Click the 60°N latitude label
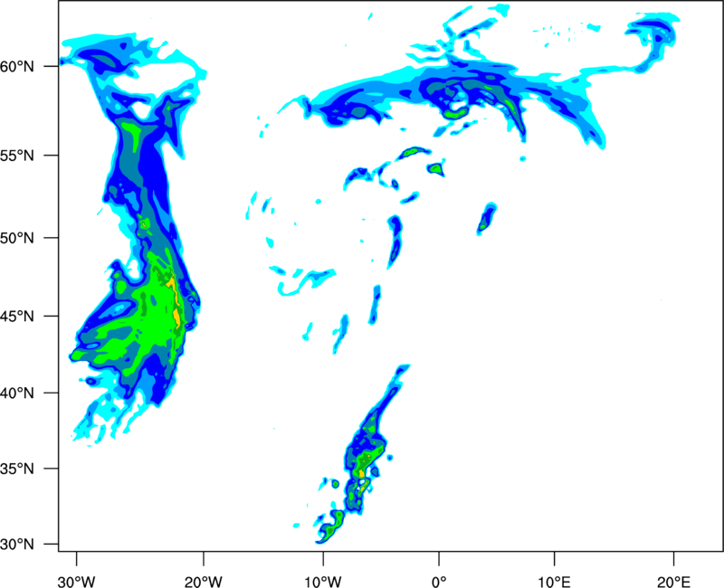The image size is (724, 588). (17, 66)
